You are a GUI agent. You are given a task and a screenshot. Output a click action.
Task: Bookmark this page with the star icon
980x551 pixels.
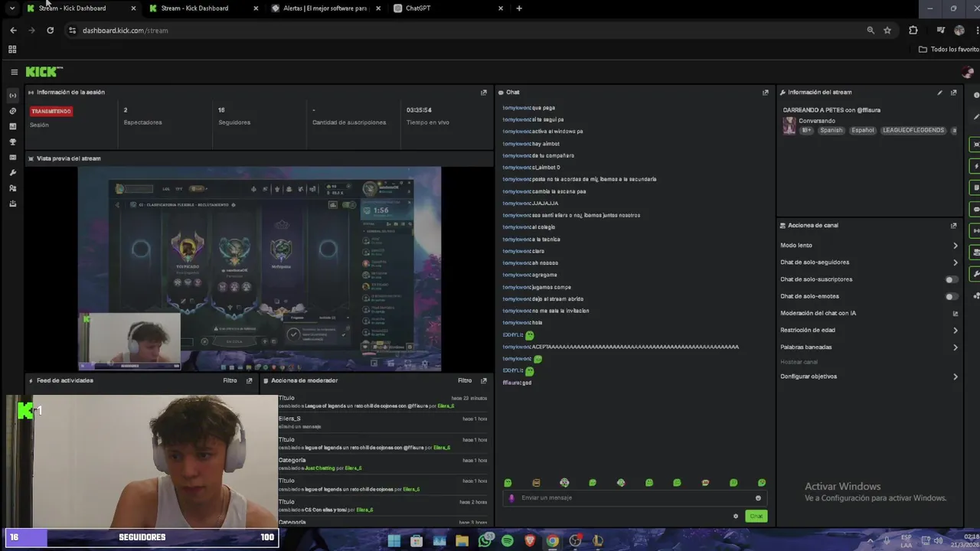887,30
